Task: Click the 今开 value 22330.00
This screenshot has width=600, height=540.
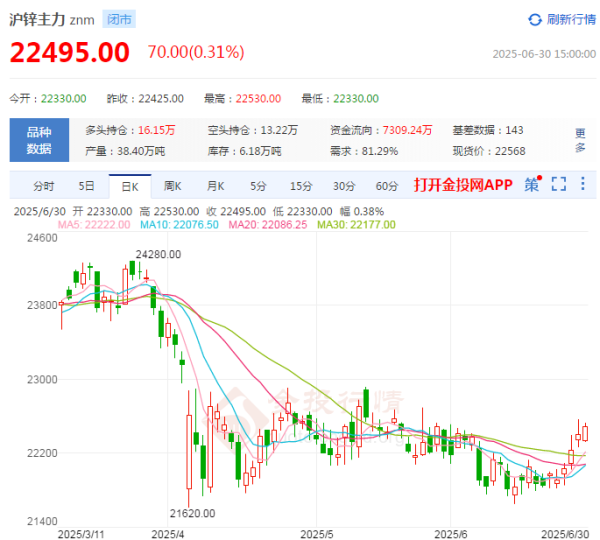Action: point(64,99)
